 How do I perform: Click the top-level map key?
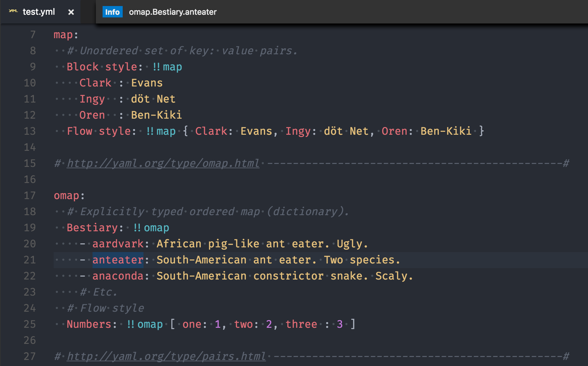coord(63,35)
